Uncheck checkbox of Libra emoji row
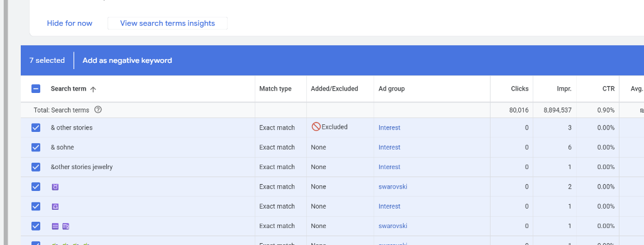 [36, 207]
